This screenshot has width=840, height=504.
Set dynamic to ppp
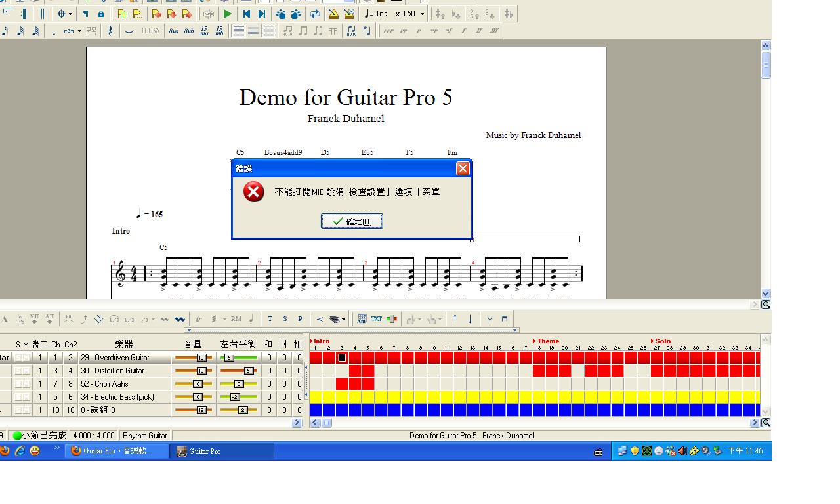click(388, 31)
